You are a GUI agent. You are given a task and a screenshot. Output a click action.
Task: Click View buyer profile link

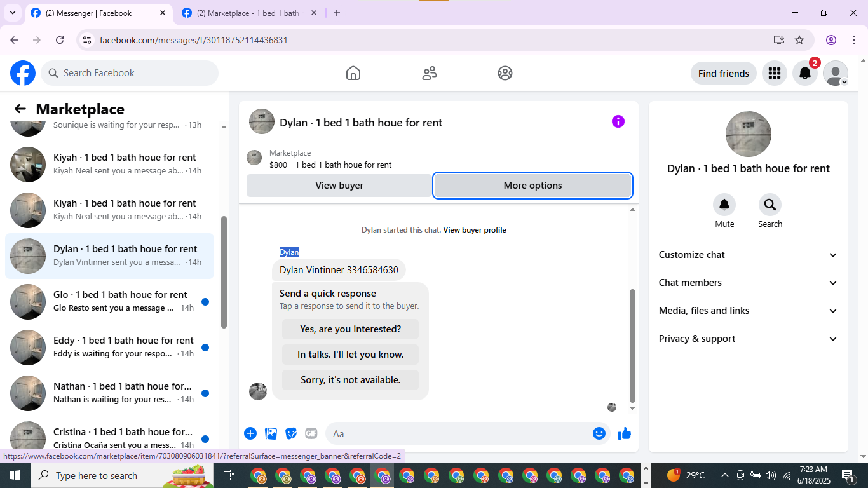pos(475,230)
